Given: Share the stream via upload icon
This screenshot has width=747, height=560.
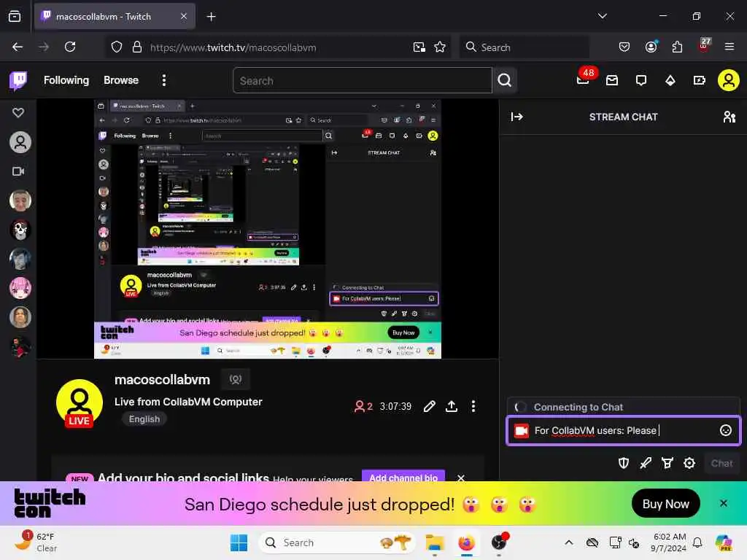Looking at the screenshot, I should click(x=452, y=406).
